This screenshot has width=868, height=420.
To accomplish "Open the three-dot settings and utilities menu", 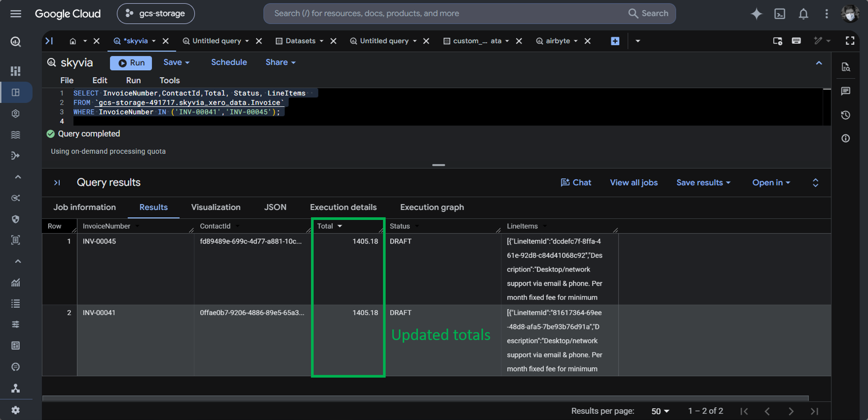I will (x=826, y=14).
